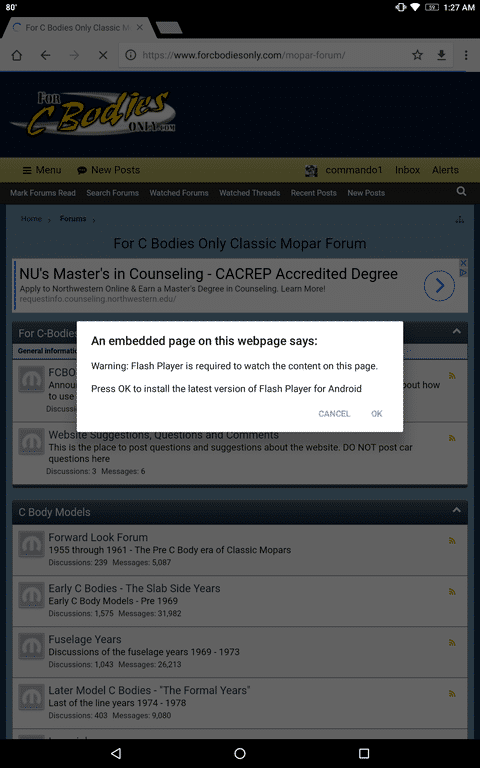The width and height of the screenshot is (480, 768).
Task: Open New Posts in dark sub-navigation
Action: (366, 193)
